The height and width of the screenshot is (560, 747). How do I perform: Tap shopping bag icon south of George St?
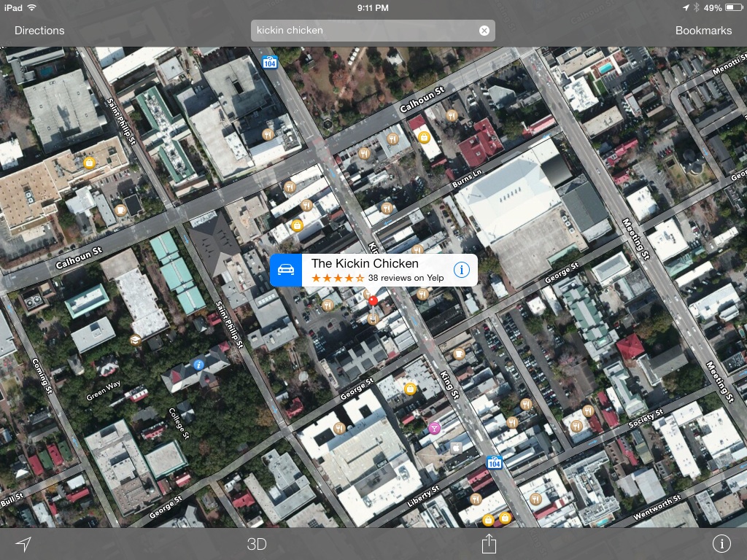pyautogui.click(x=410, y=389)
